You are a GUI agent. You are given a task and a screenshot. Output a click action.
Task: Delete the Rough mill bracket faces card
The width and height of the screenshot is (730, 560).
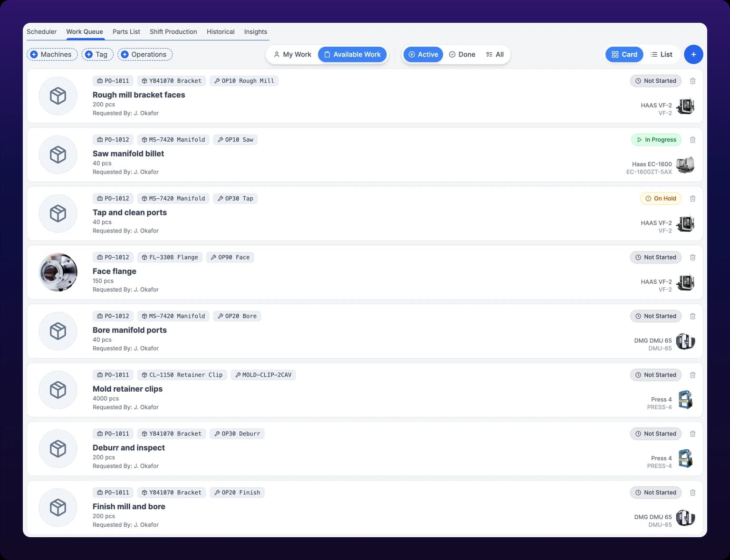692,81
